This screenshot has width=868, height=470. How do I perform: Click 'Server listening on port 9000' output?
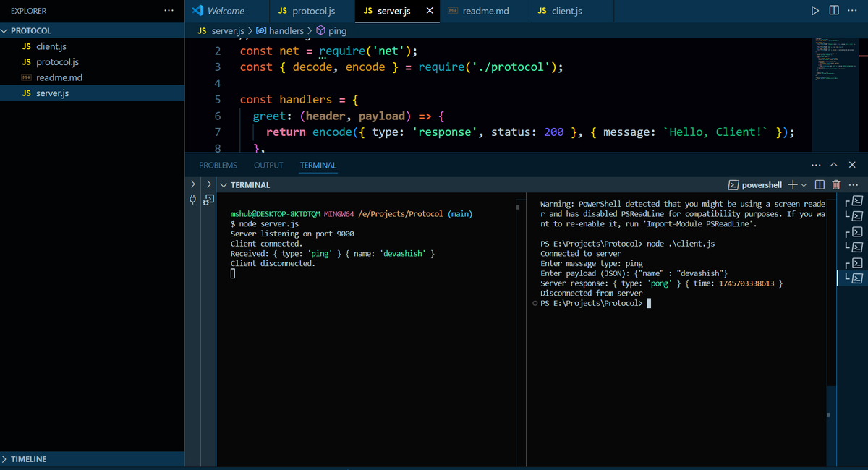292,234
